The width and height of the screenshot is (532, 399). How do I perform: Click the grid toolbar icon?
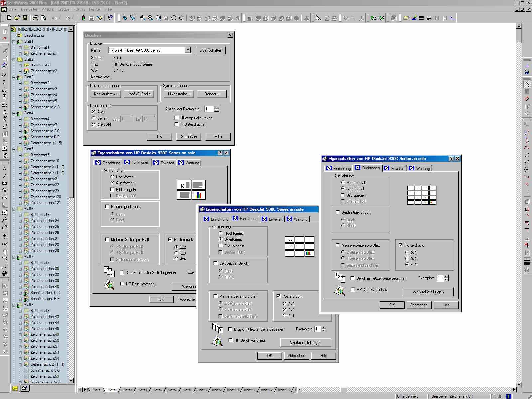[x=91, y=18]
